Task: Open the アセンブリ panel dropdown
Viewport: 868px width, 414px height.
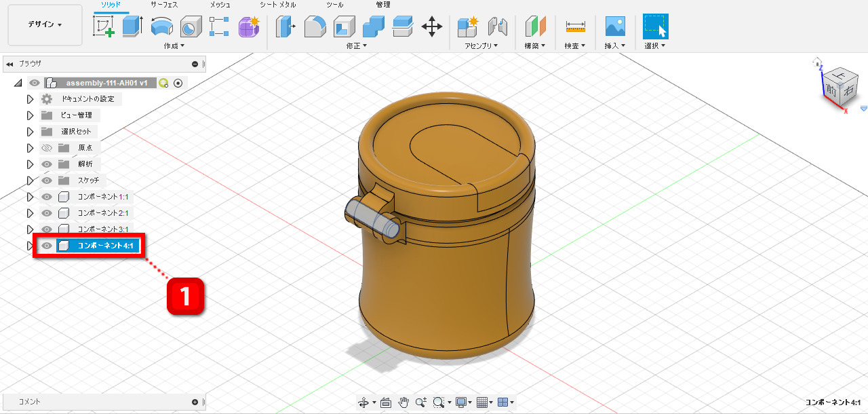Action: 481,46
